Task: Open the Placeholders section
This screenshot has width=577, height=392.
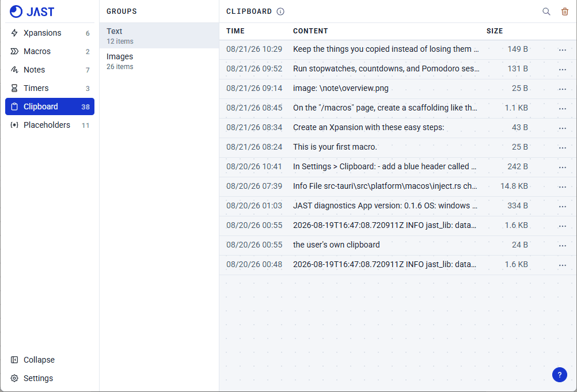Action: (50, 125)
